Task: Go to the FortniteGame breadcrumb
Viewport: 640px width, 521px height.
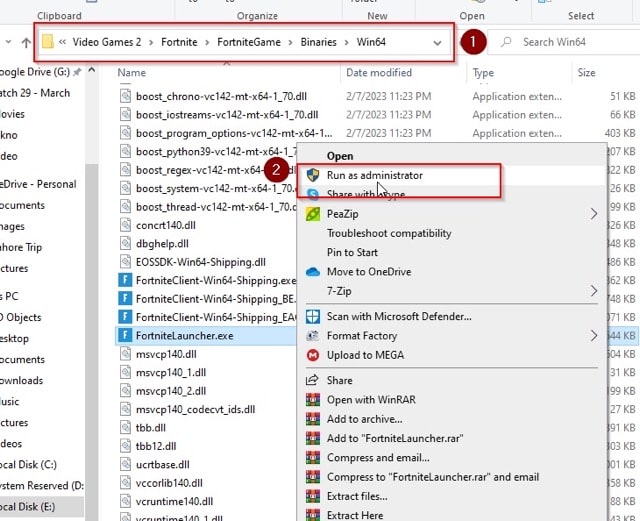Action: point(249,42)
